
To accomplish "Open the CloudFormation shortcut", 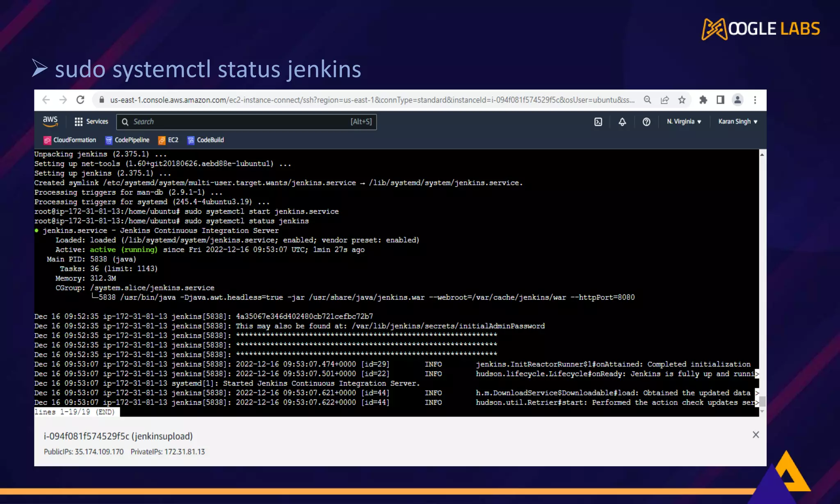I will [x=70, y=140].
